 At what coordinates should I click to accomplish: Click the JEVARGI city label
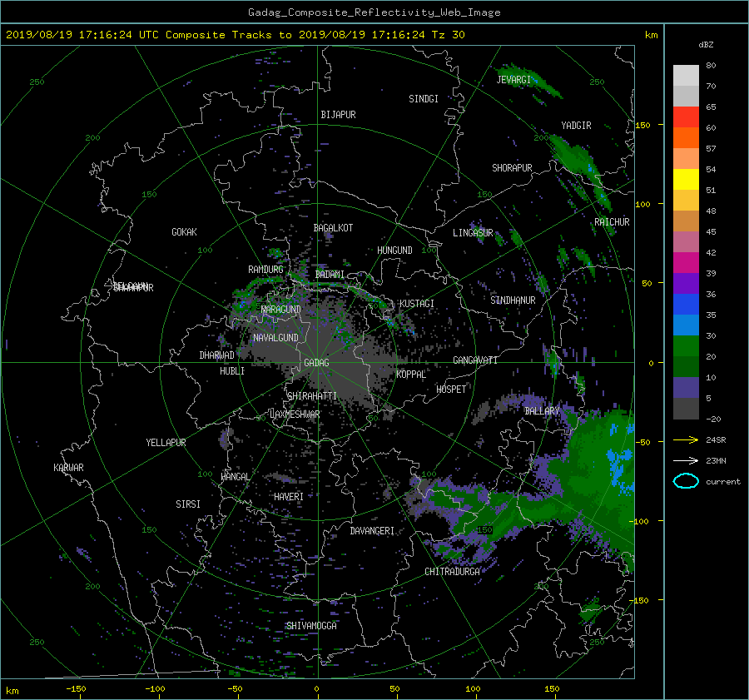click(513, 80)
